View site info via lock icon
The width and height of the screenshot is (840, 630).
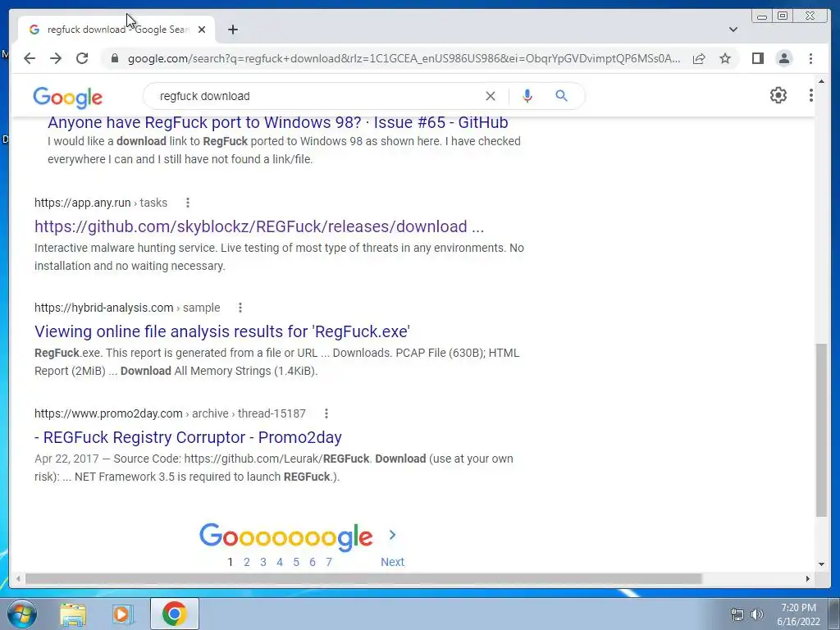(x=115, y=58)
